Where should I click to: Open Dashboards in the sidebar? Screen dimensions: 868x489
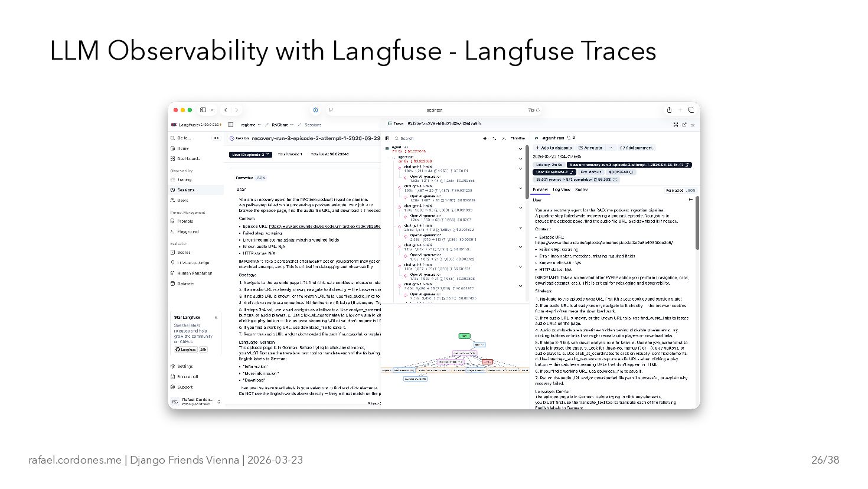(188, 159)
